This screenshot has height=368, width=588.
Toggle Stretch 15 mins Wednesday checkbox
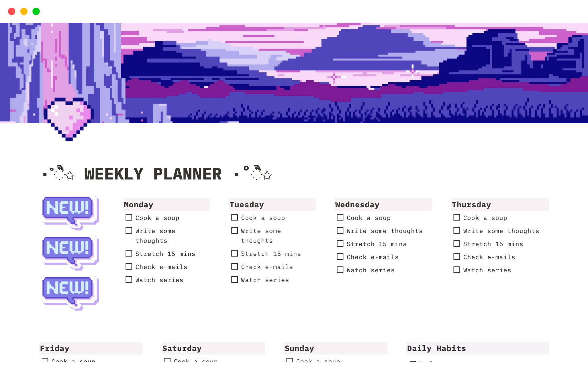[x=340, y=244]
